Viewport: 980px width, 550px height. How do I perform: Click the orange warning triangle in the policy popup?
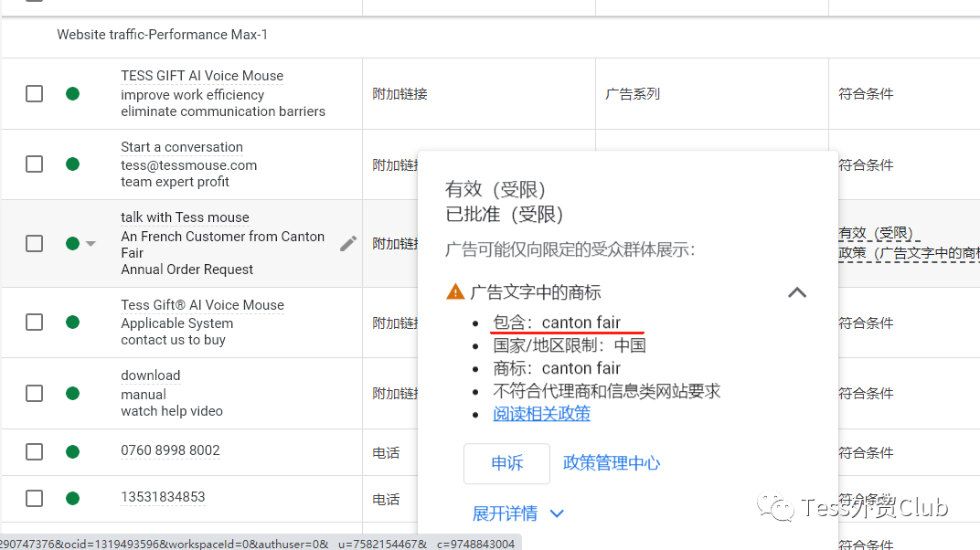coord(455,292)
